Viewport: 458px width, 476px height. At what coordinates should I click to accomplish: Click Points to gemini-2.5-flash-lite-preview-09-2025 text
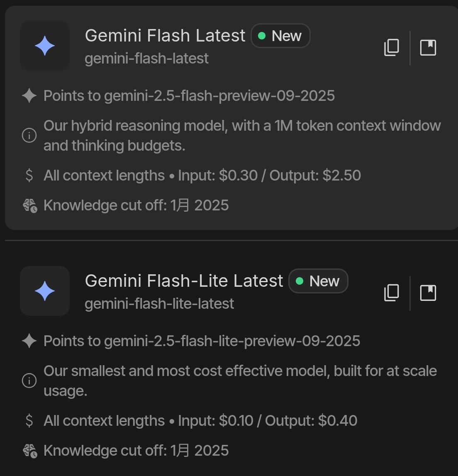[x=202, y=341]
